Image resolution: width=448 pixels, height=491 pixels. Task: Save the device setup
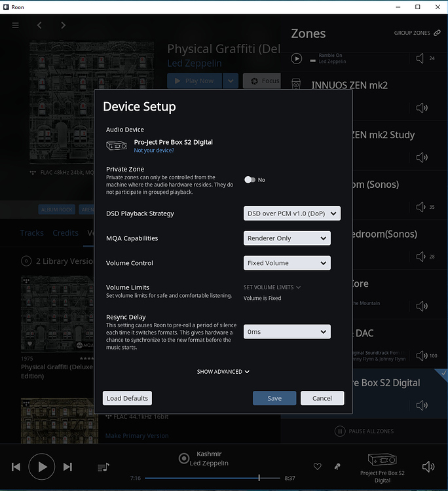[x=274, y=398]
